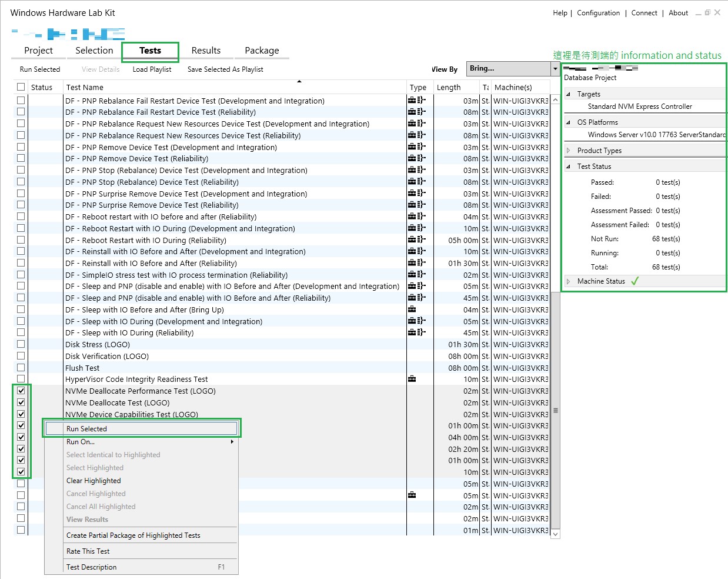Select 'Flush Test' test name

82,368
